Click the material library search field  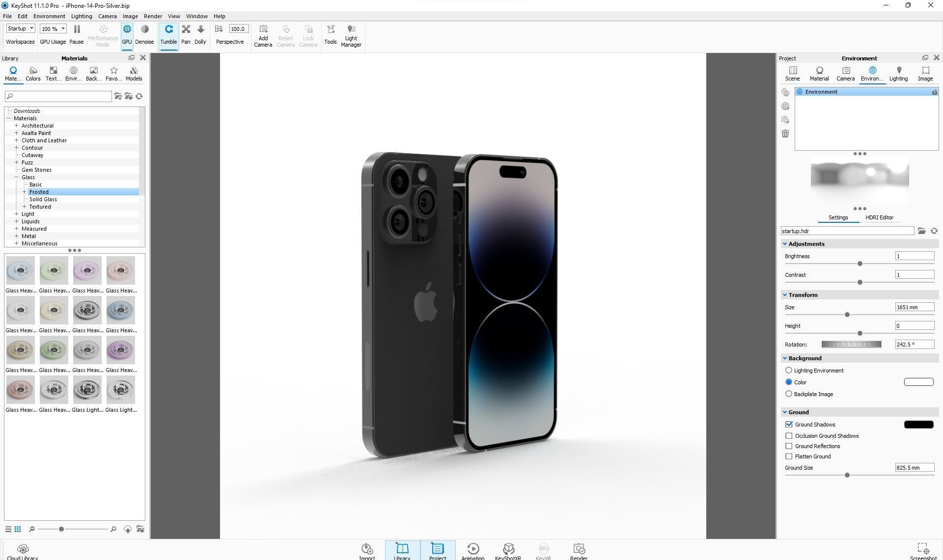tap(58, 96)
